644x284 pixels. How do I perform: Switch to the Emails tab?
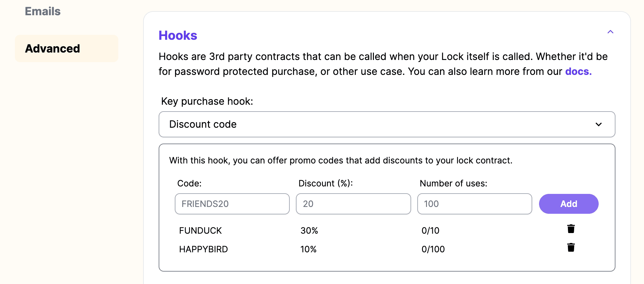click(x=43, y=11)
